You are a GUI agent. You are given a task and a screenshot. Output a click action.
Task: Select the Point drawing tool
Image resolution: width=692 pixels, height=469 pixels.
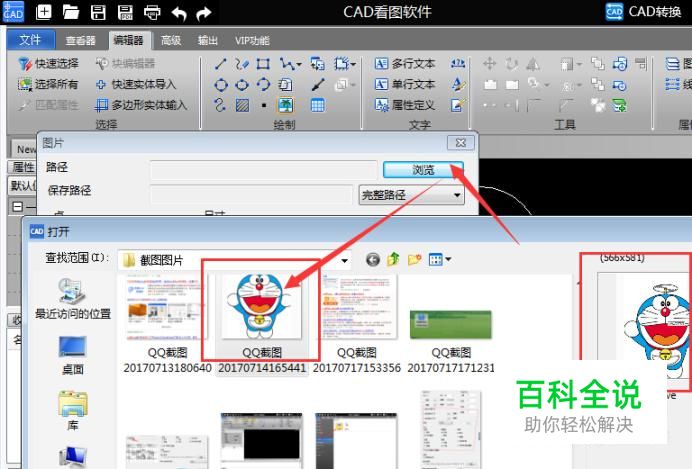pyautogui.click(x=263, y=105)
